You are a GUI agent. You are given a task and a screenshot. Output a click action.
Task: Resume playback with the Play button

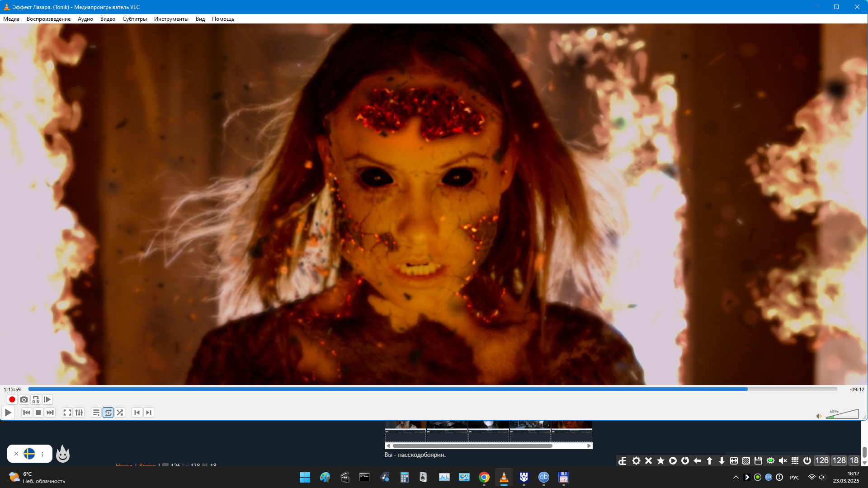8,413
